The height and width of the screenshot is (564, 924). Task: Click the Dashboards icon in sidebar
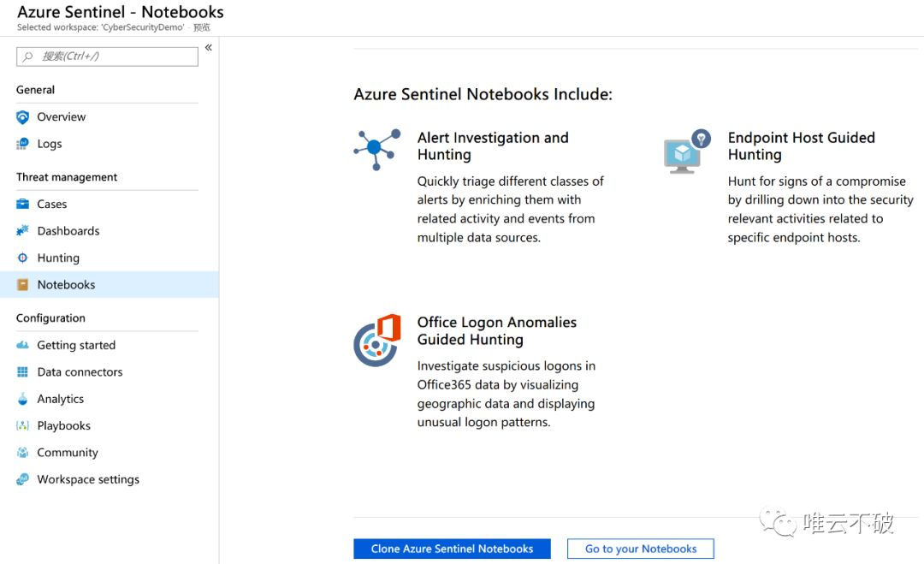point(22,230)
